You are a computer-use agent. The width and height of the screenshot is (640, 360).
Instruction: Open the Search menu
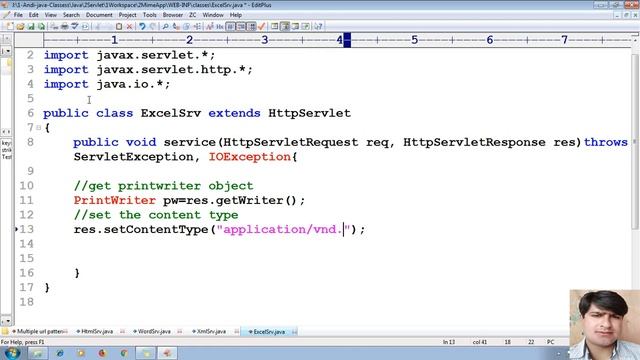tap(71, 15)
